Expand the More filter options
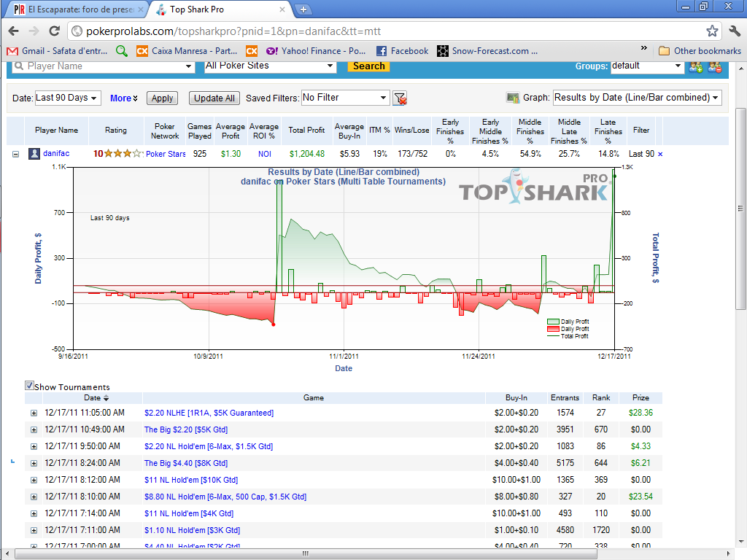 pos(123,98)
